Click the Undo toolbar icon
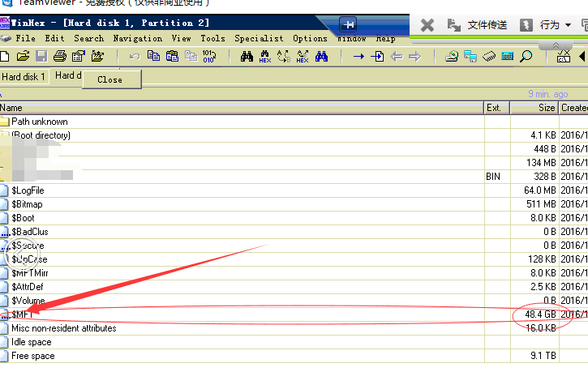Viewport: 588px width, 372px height. tap(135, 56)
